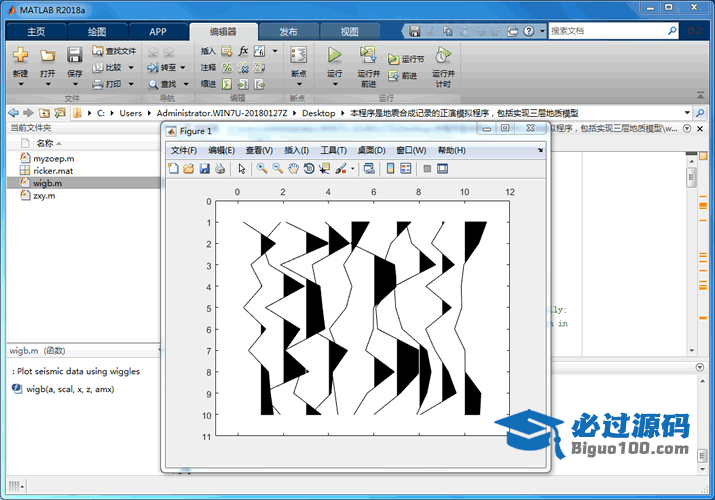715x500 pixels.
Task: Open the Figure 1 View (查看) menu
Action: [259, 150]
